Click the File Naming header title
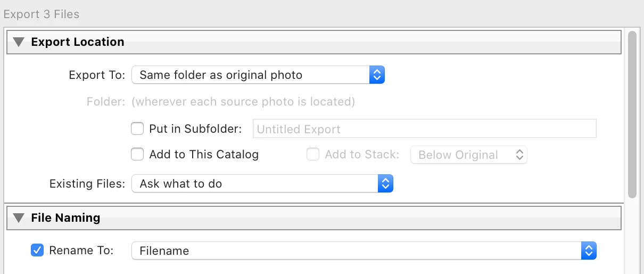Viewport: 644px width, 274px height. pyautogui.click(x=65, y=218)
